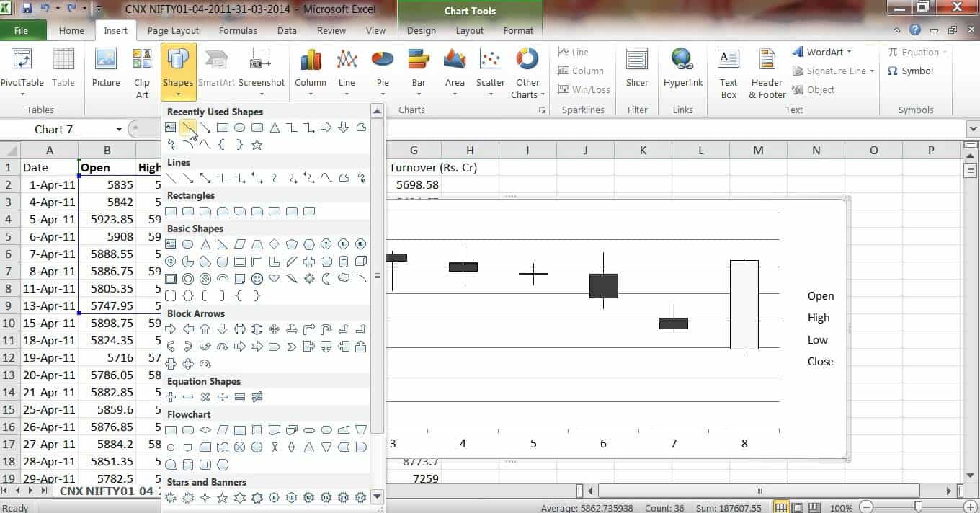Viewport: 980px width, 513px height.
Task: Click the zoom slider in the status bar
Action: click(917, 507)
